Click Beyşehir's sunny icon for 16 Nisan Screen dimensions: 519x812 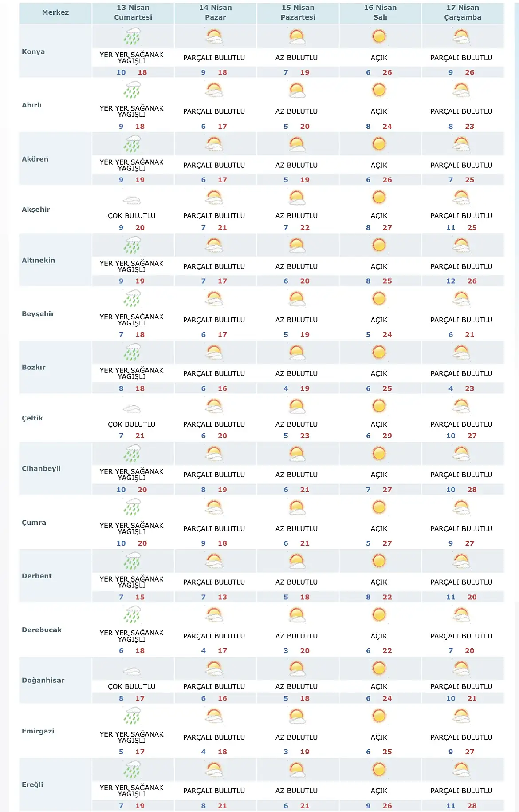click(x=379, y=299)
